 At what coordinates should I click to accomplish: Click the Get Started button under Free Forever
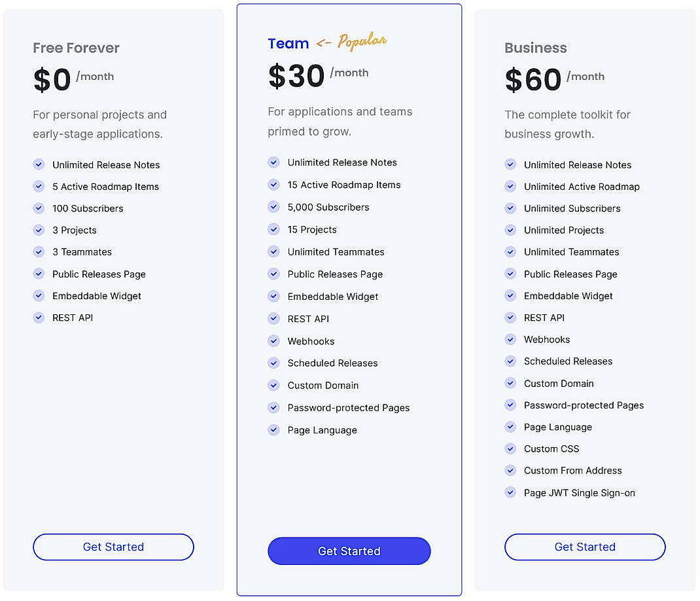click(x=113, y=547)
